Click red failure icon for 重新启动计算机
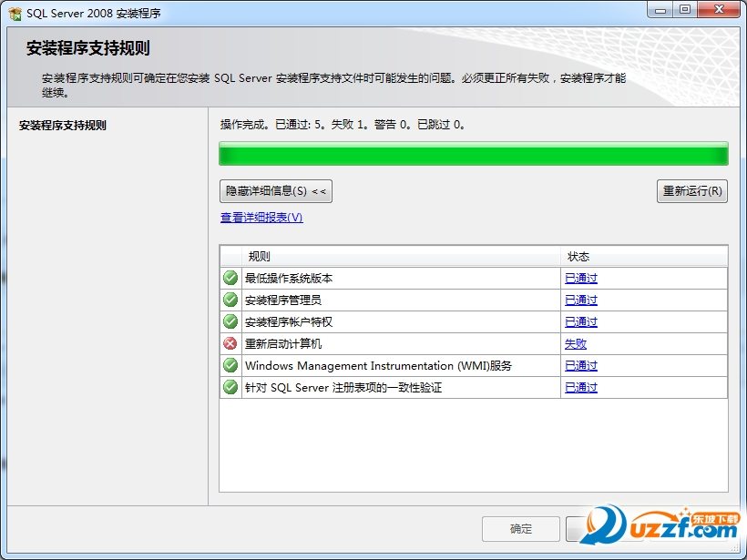 click(230, 343)
